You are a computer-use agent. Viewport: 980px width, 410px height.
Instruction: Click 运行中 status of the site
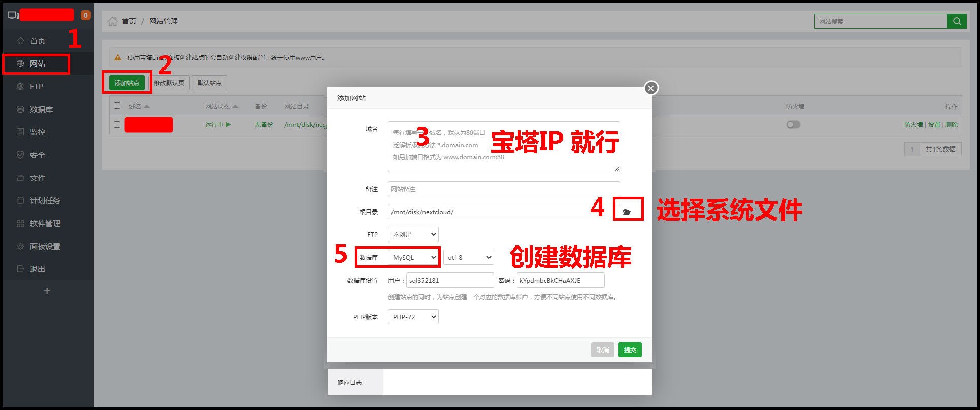point(218,124)
